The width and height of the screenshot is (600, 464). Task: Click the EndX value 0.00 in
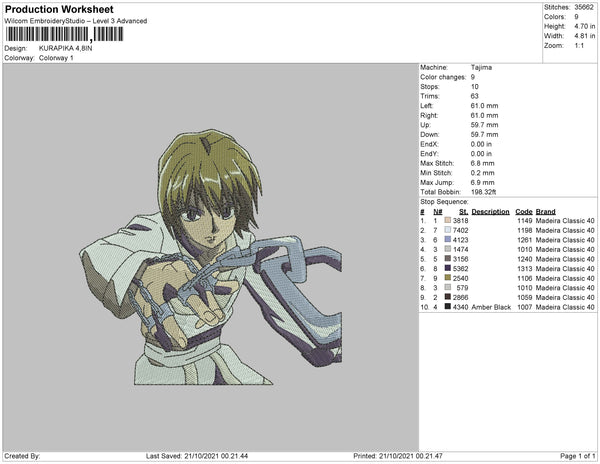coord(481,144)
